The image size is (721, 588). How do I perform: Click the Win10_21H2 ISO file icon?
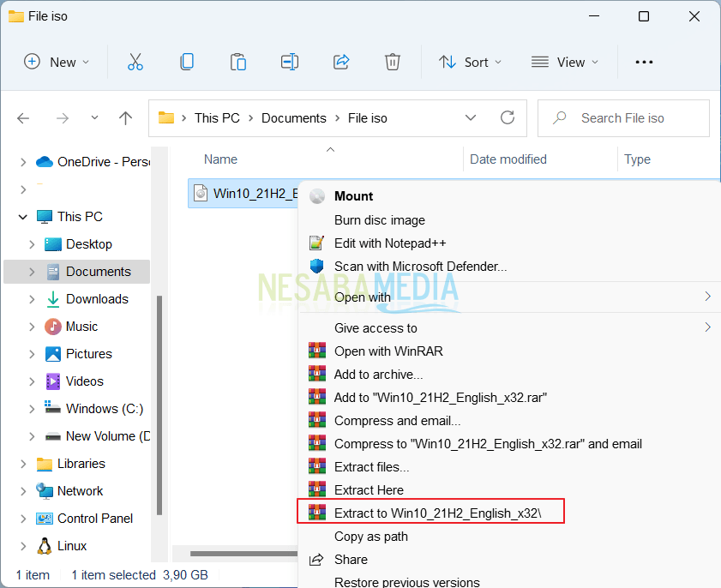(201, 193)
